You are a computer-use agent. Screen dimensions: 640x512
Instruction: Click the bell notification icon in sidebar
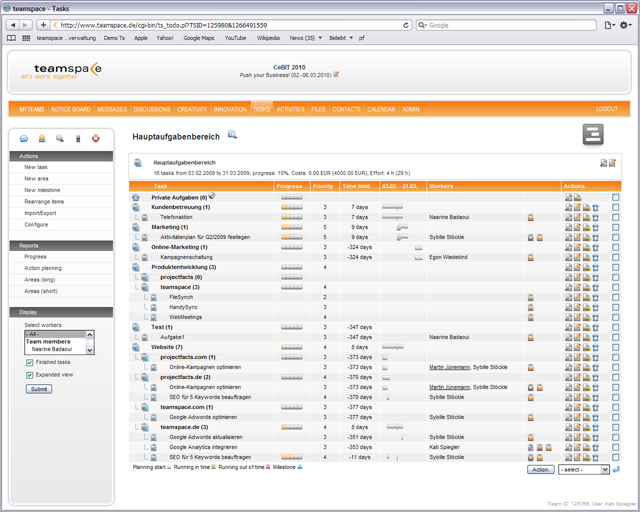(42, 138)
